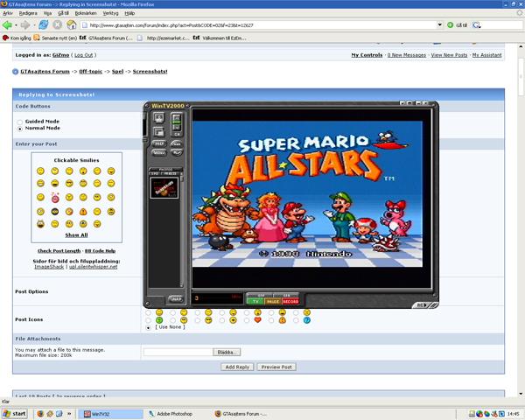The height and width of the screenshot is (420, 525).
Task: Click the Firefox home icon
Action: pos(71,24)
